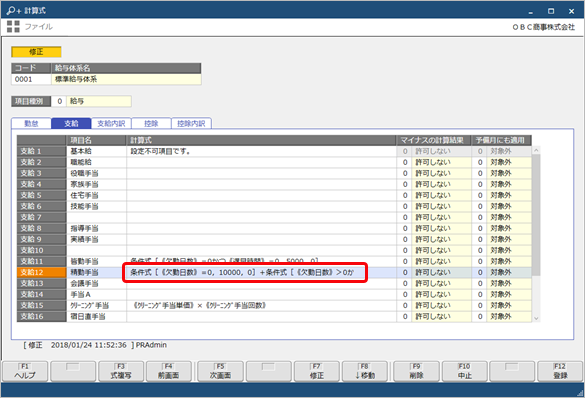
Task: Click the vertical scrollbar thumb
Action: pyautogui.click(x=536, y=215)
